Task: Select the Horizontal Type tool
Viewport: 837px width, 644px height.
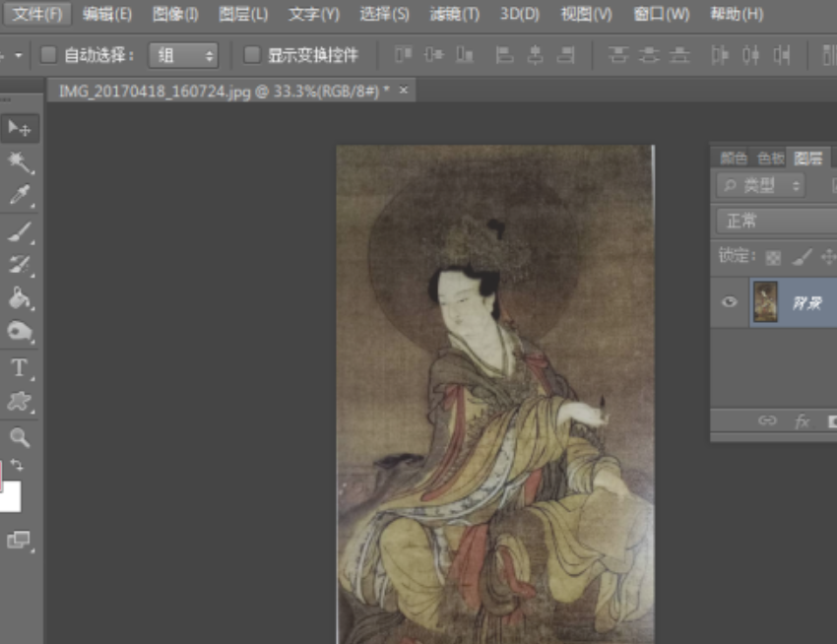Action: (20, 368)
